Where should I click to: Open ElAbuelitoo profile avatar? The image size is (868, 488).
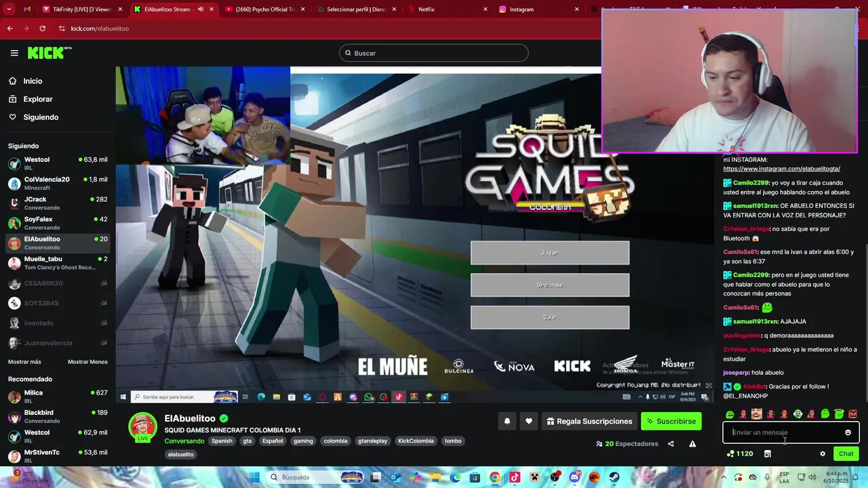pos(142,427)
